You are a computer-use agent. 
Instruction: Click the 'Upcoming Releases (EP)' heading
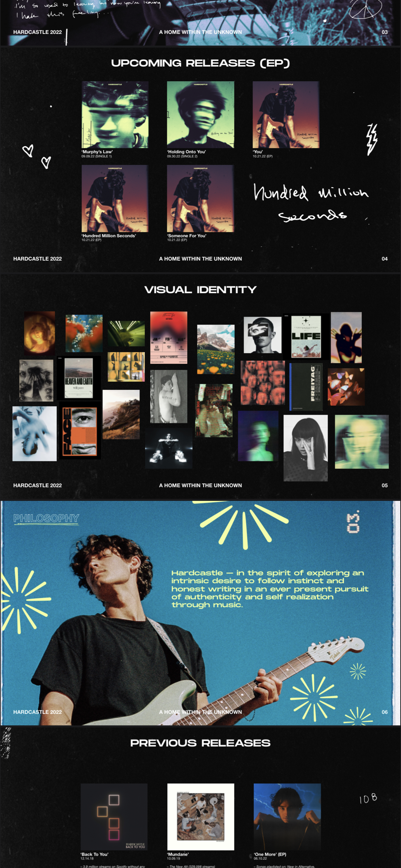(x=200, y=63)
